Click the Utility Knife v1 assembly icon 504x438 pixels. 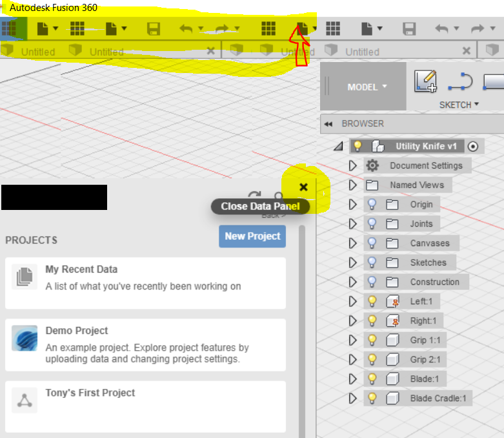click(x=378, y=146)
